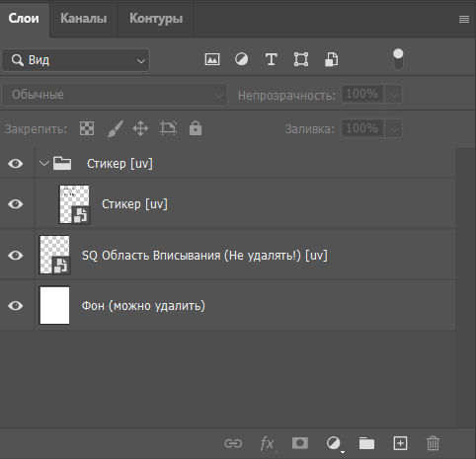Screen dimensions: 476x459
Task: Click the add layer mask icon
Action: [x=300, y=443]
